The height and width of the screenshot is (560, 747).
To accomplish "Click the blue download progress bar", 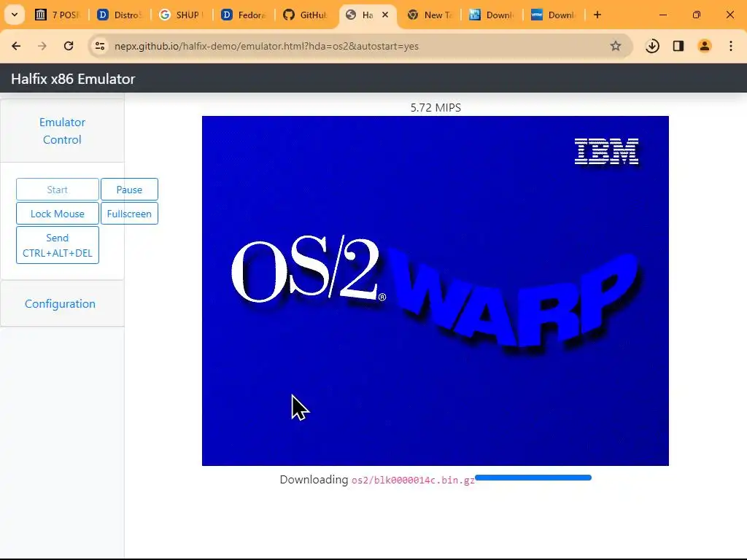I will 533,478.
